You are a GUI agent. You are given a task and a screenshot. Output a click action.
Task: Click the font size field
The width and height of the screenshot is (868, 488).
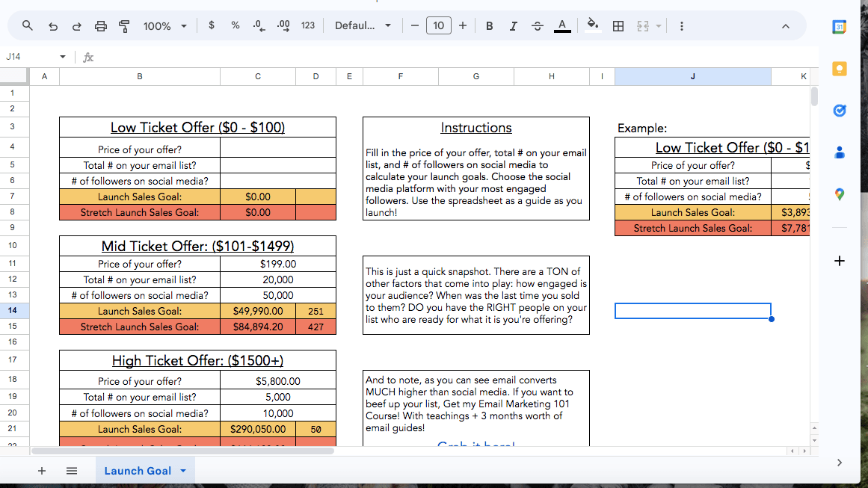point(438,25)
